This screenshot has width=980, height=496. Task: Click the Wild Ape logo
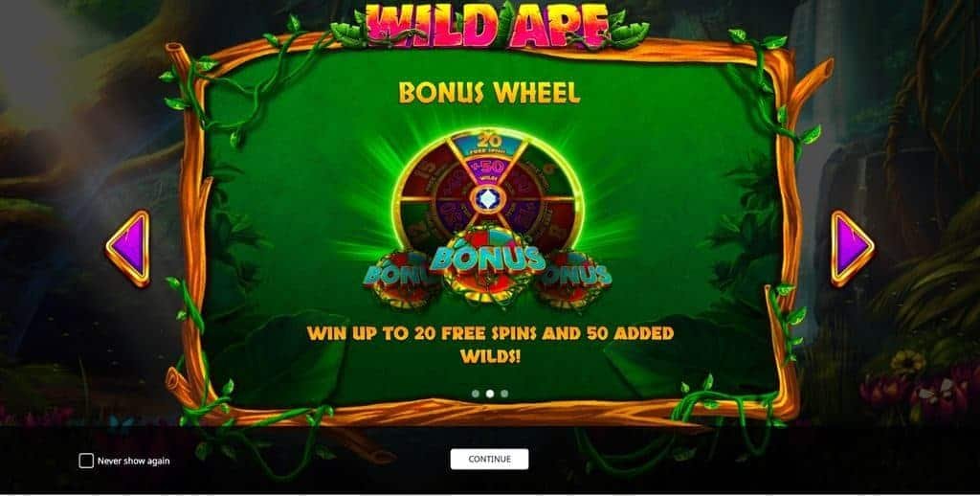pyautogui.click(x=488, y=26)
